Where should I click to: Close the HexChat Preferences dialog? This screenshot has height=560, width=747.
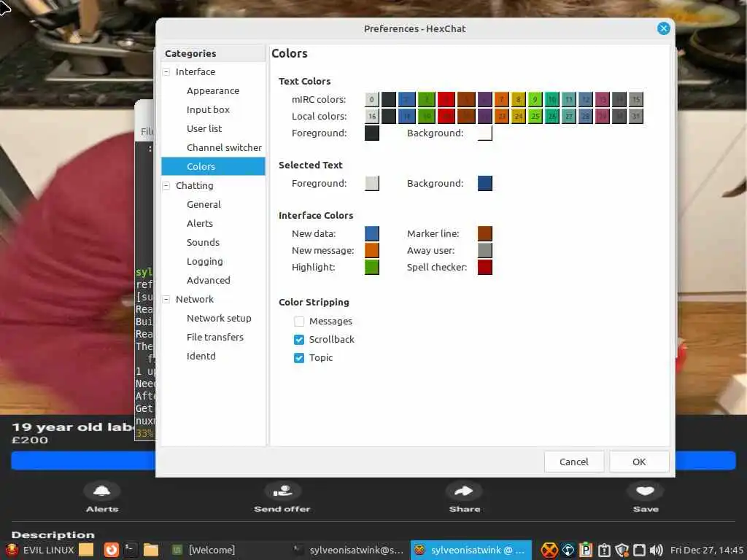(663, 28)
